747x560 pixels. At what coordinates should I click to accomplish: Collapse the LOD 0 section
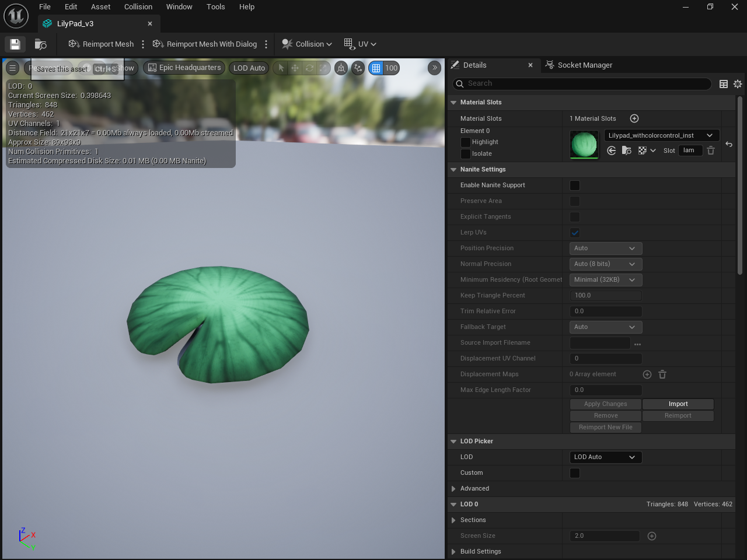point(453,505)
